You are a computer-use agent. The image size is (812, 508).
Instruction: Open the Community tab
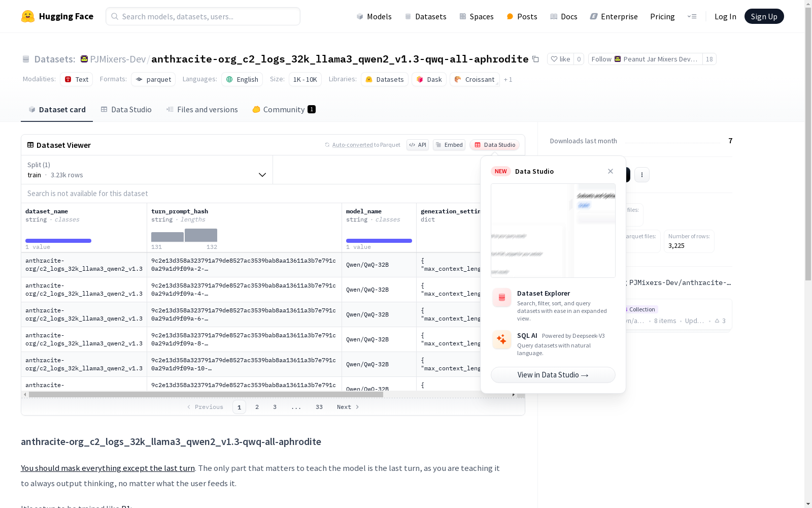point(284,109)
